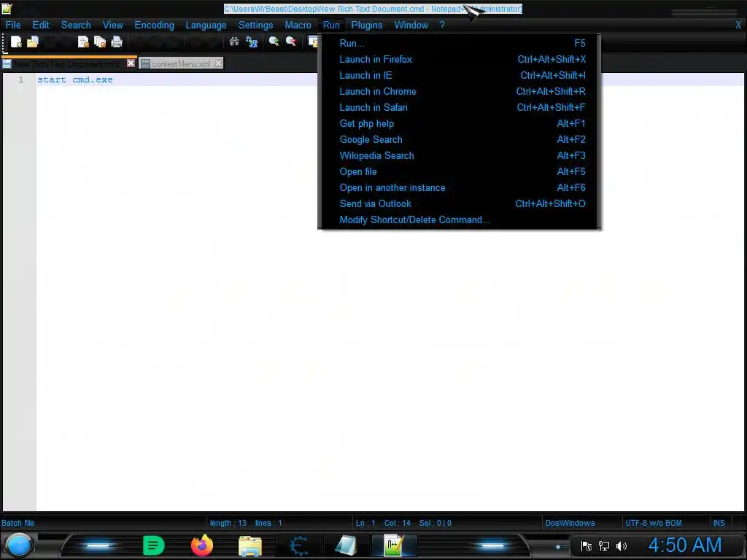
Task: Toggle INS insert mode in status bar
Action: point(719,523)
